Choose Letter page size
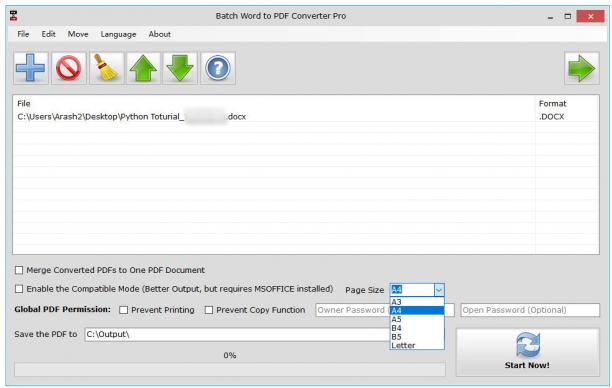The width and height of the screenshot is (612, 388). 417,345
